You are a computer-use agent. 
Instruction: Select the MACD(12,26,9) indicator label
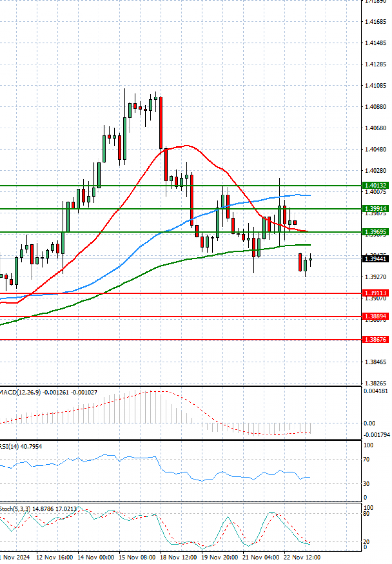pyautogui.click(x=49, y=392)
